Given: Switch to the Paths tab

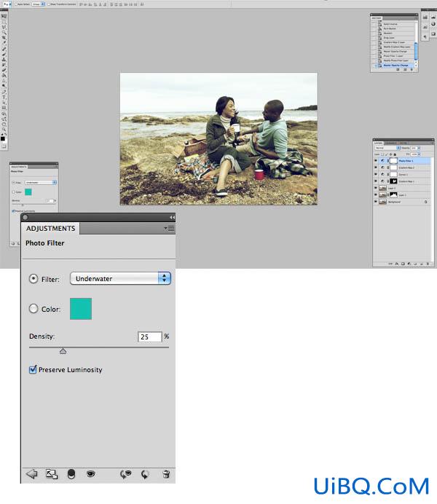Looking at the screenshot, I should [403, 143].
